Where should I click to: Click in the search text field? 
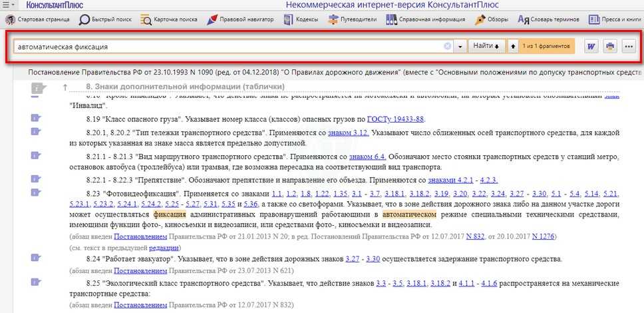pyautogui.click(x=226, y=47)
